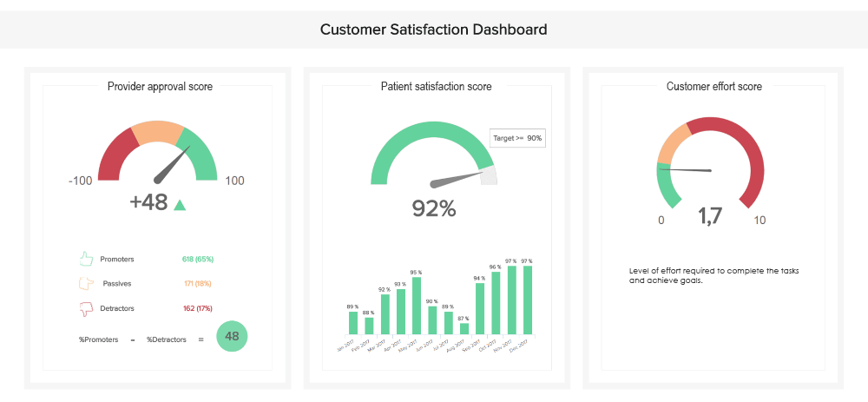The image size is (868, 402).
Task: Click the Target >= 90% tooltip
Action: click(x=517, y=138)
